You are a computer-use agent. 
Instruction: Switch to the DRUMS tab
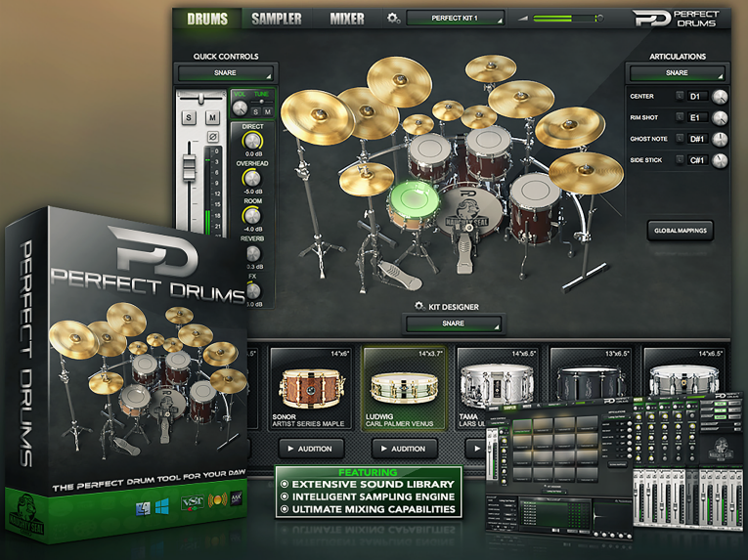pos(207,19)
